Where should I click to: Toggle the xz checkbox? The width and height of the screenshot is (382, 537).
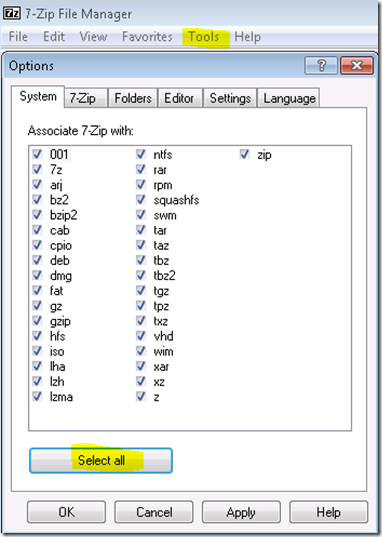click(x=141, y=381)
